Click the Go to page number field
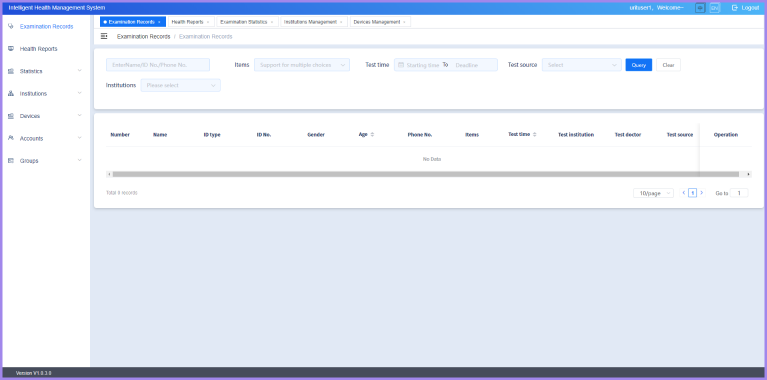 tap(739, 193)
